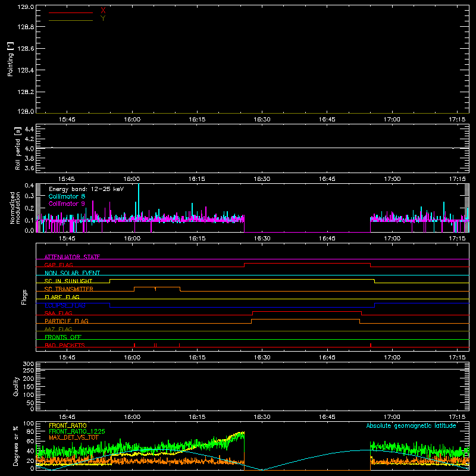This screenshot has width=476, height=476.
Task: Click the 250 quality tick label
Action: (28, 371)
